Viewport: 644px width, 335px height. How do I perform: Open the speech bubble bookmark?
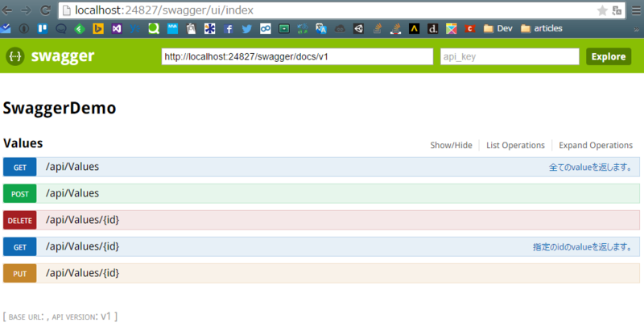click(x=61, y=28)
